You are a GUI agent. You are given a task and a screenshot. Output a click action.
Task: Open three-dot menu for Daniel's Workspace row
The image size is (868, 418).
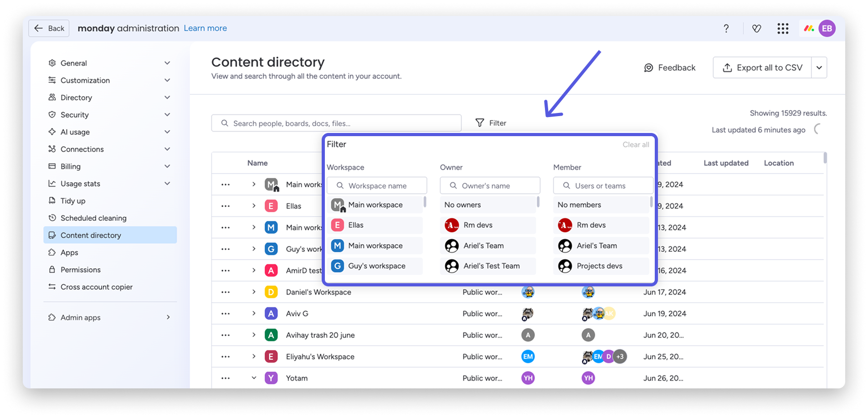pos(226,292)
